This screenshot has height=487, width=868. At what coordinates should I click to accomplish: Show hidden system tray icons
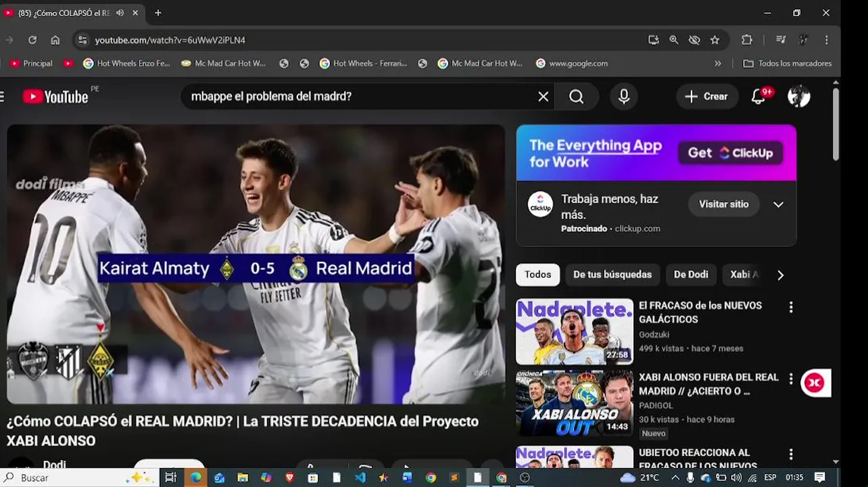click(675, 478)
